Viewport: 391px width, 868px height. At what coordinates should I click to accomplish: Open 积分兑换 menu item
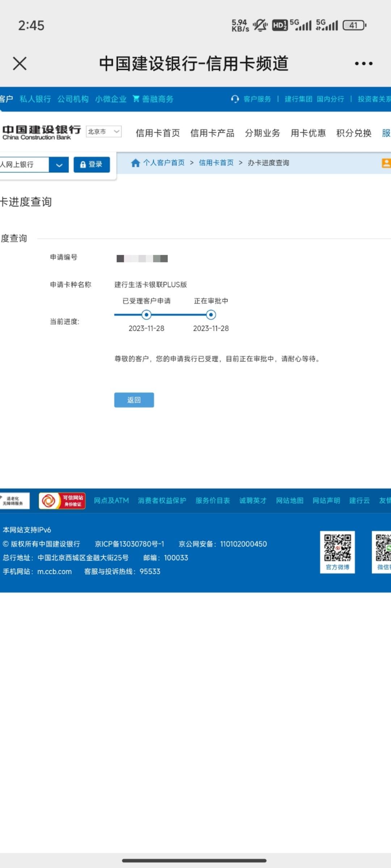(354, 133)
